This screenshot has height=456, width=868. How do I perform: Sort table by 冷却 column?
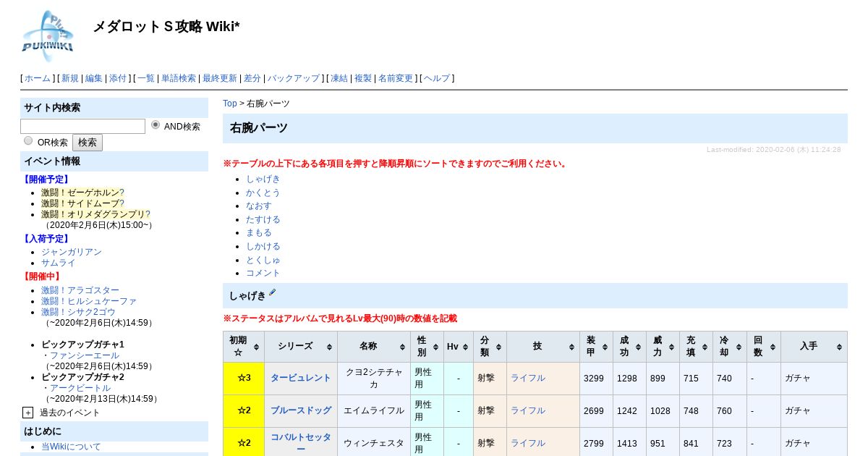[x=729, y=347]
